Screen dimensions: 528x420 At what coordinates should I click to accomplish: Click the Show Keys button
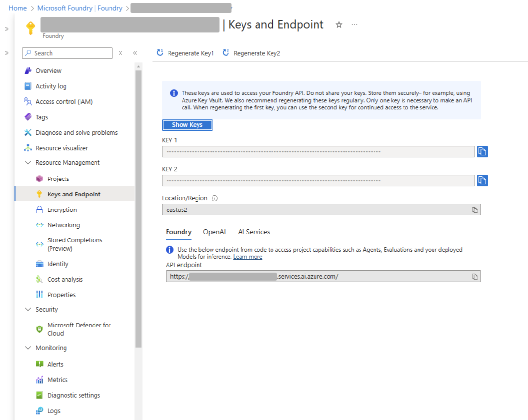click(x=187, y=125)
